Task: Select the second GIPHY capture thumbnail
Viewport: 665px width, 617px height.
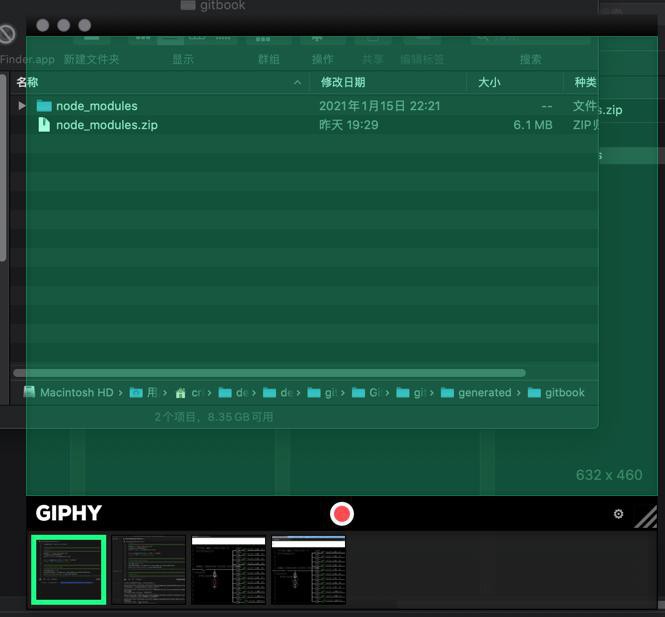Action: tap(148, 570)
